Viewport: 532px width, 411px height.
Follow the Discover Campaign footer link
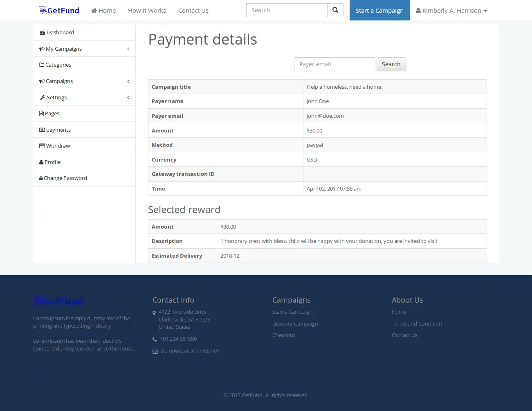(295, 323)
